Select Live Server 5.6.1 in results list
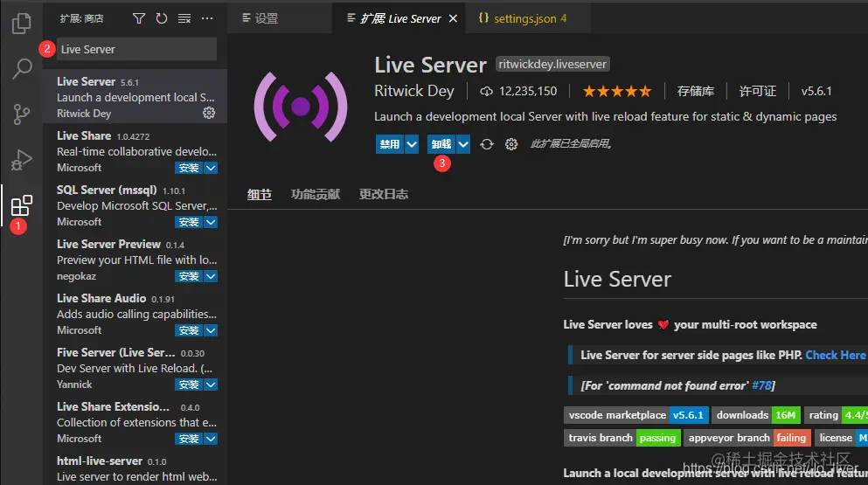The height and width of the screenshot is (485, 868). tap(135, 97)
